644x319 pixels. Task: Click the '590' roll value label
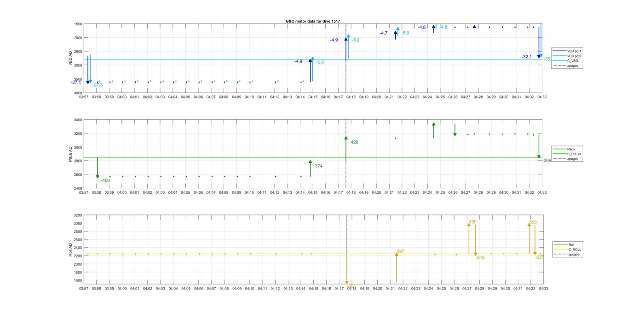(472, 222)
